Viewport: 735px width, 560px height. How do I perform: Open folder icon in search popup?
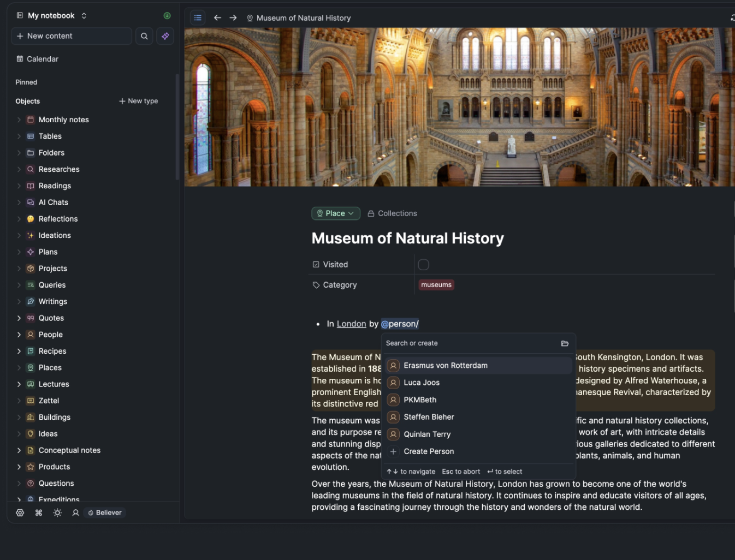[565, 343]
